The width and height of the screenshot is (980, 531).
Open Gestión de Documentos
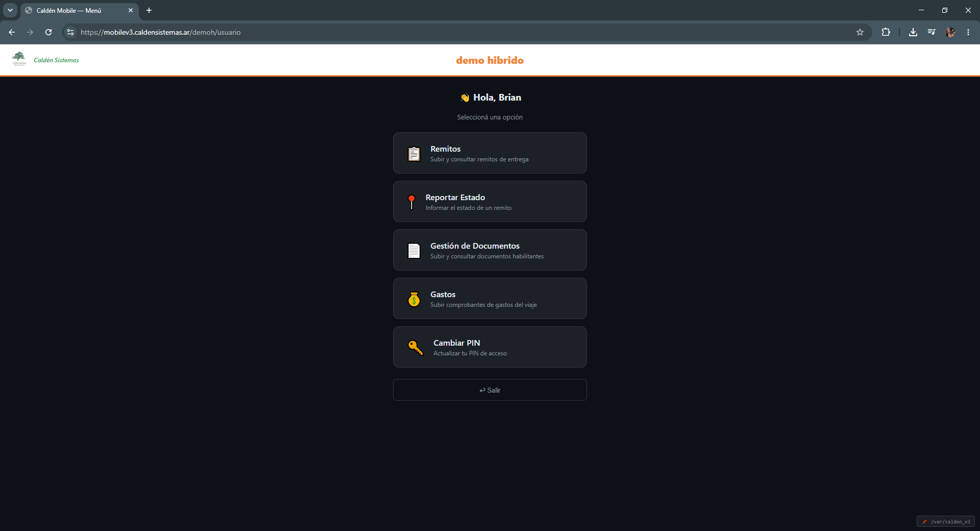(489, 250)
